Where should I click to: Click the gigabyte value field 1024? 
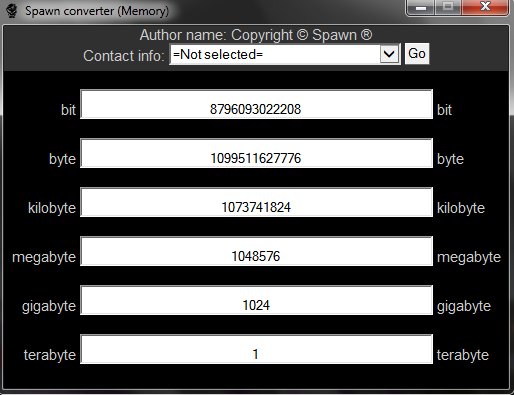[256, 300]
